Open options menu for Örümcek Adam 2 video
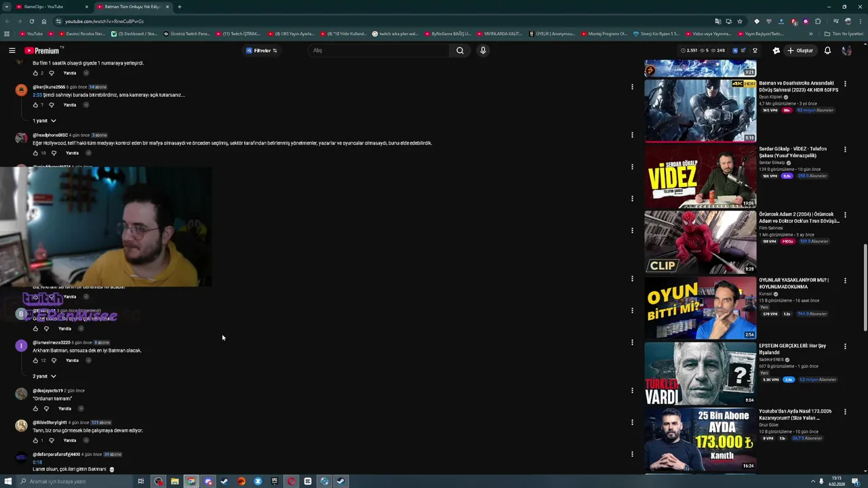Viewport: 868px width, 488px height. point(845,215)
